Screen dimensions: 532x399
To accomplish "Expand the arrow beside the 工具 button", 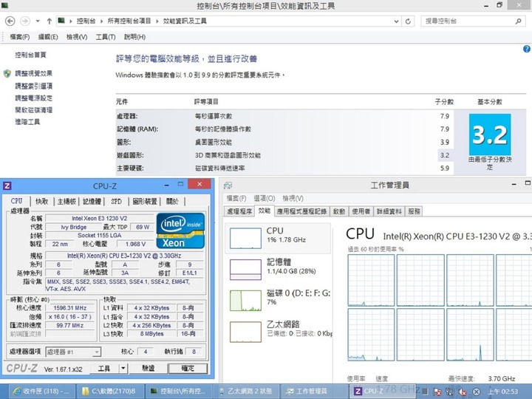I will tap(123, 369).
